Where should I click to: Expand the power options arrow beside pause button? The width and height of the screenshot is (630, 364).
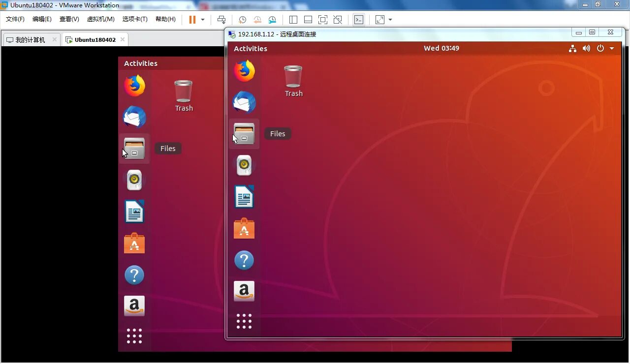coord(203,20)
